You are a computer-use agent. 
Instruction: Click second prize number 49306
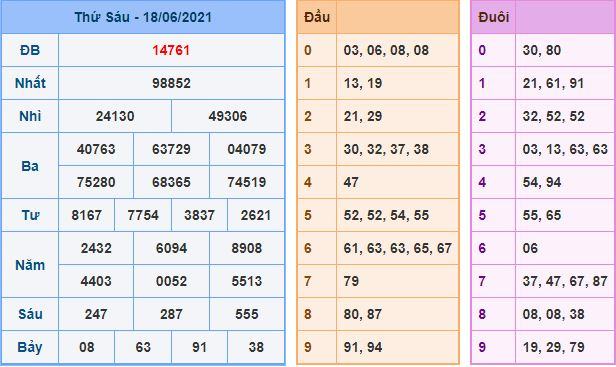228,116
